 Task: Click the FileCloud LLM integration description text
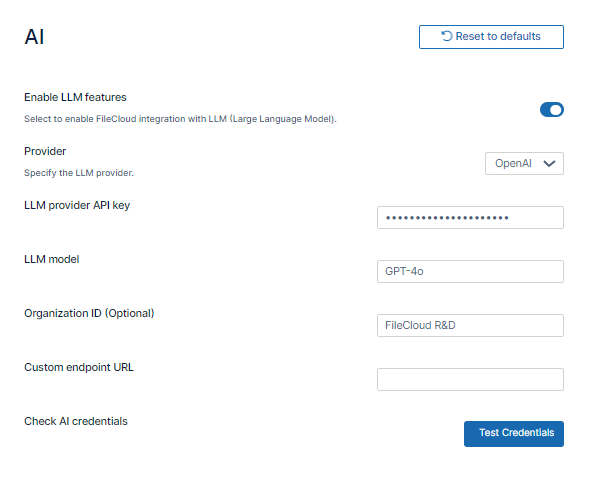180,119
